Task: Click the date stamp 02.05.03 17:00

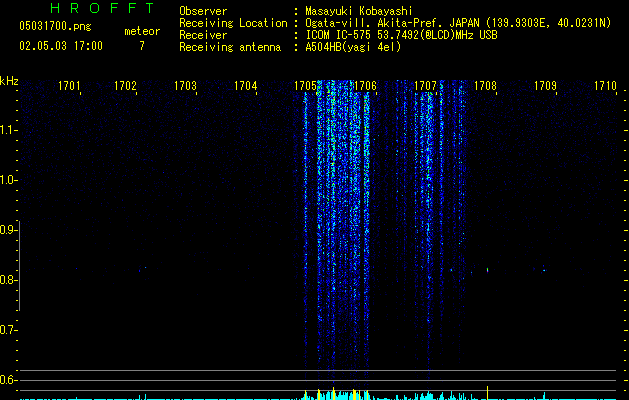Action: pyautogui.click(x=61, y=46)
